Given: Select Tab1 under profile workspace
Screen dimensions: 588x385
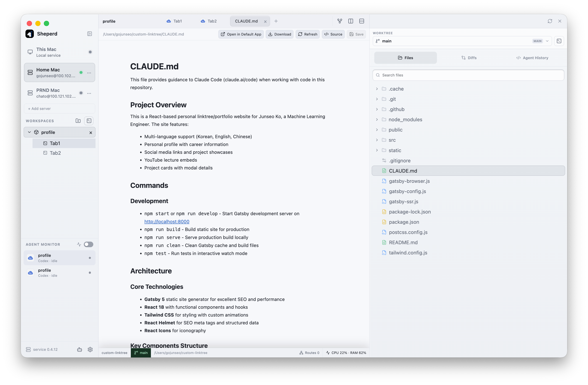Looking at the screenshot, I should [64, 143].
